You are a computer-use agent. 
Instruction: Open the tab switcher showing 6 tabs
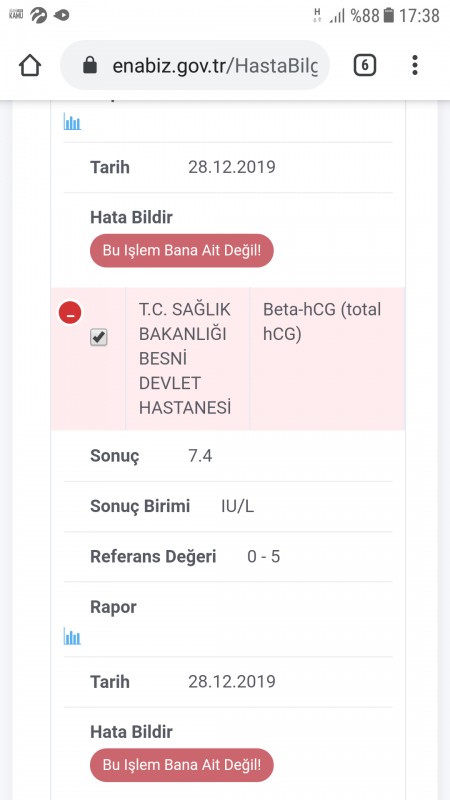[365, 65]
